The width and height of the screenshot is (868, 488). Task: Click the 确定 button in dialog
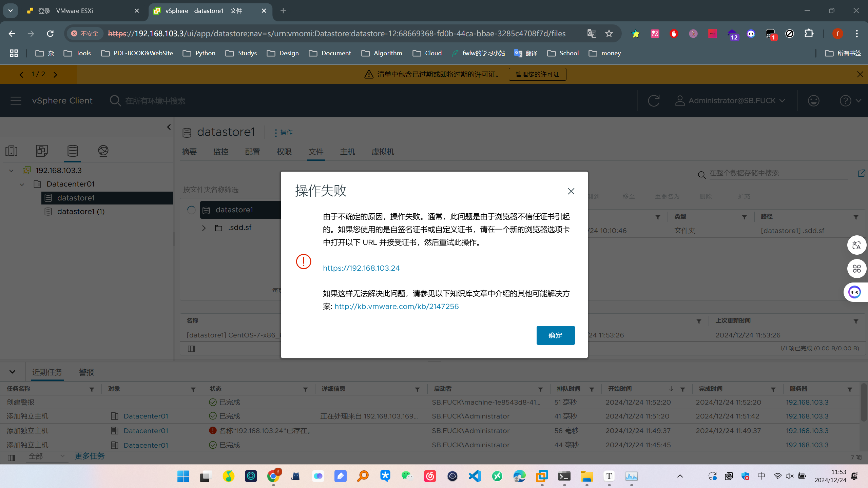point(556,335)
